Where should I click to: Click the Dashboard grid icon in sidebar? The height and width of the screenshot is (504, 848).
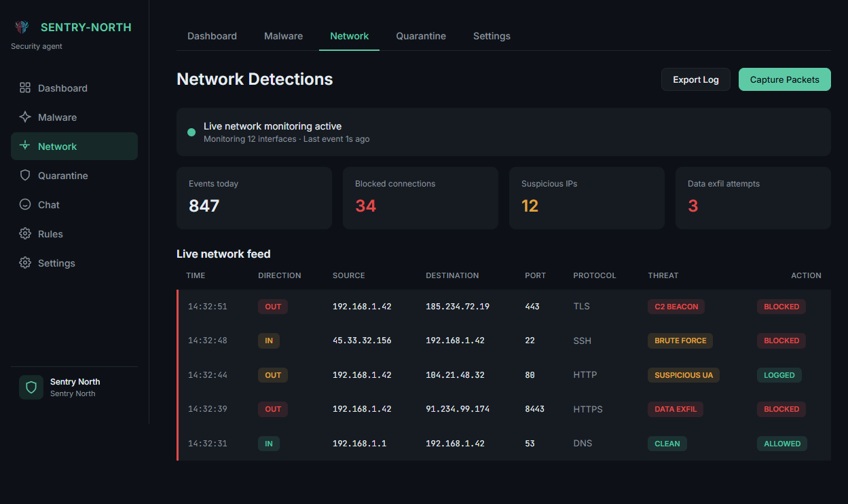click(25, 88)
